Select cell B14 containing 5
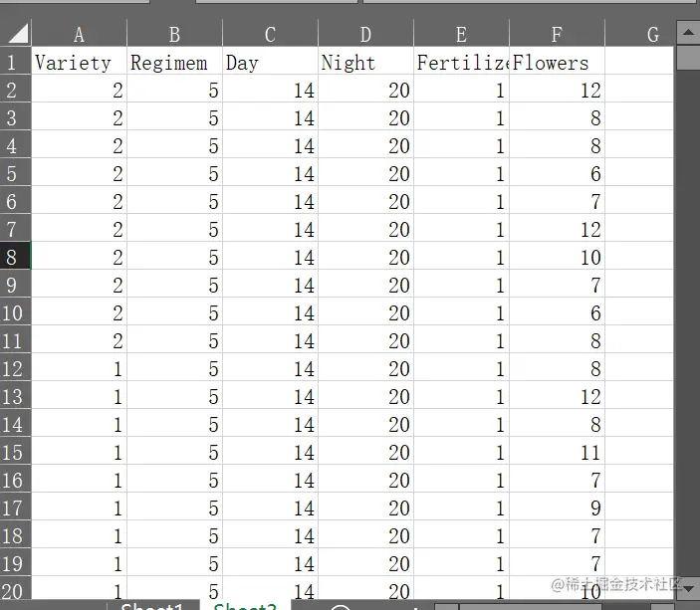700x610 pixels. [174, 423]
